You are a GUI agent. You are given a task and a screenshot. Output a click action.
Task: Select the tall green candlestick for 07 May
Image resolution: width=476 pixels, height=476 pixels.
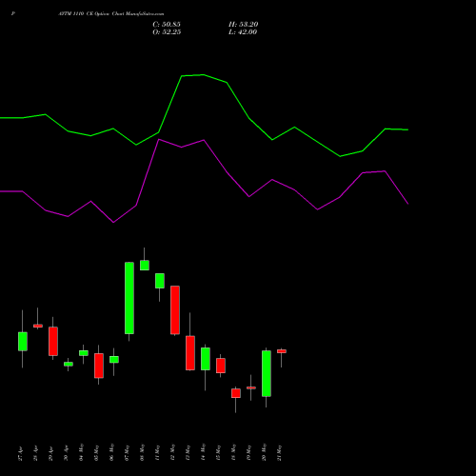coord(129,298)
